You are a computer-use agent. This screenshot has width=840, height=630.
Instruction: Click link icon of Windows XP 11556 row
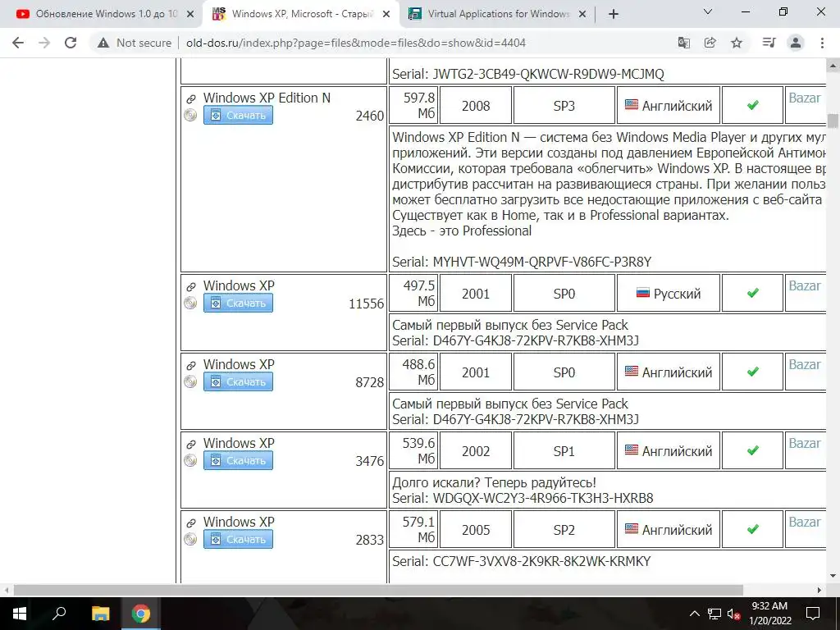(x=190, y=287)
